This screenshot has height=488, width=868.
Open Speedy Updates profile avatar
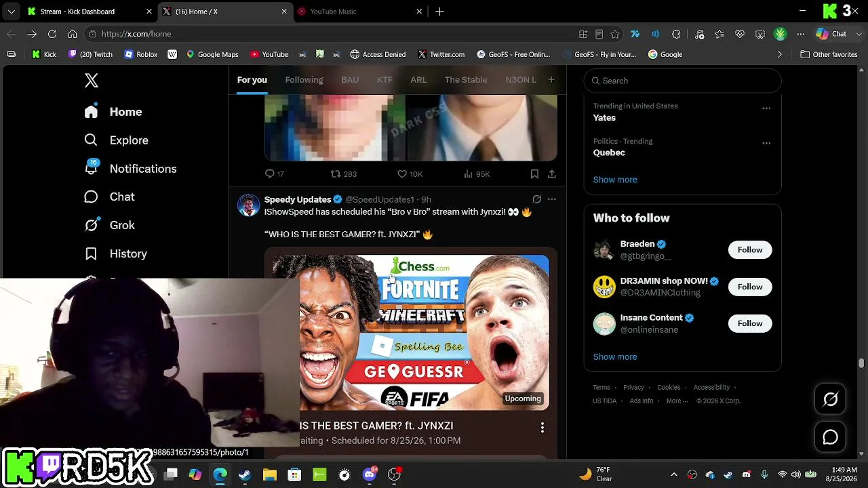pyautogui.click(x=249, y=205)
